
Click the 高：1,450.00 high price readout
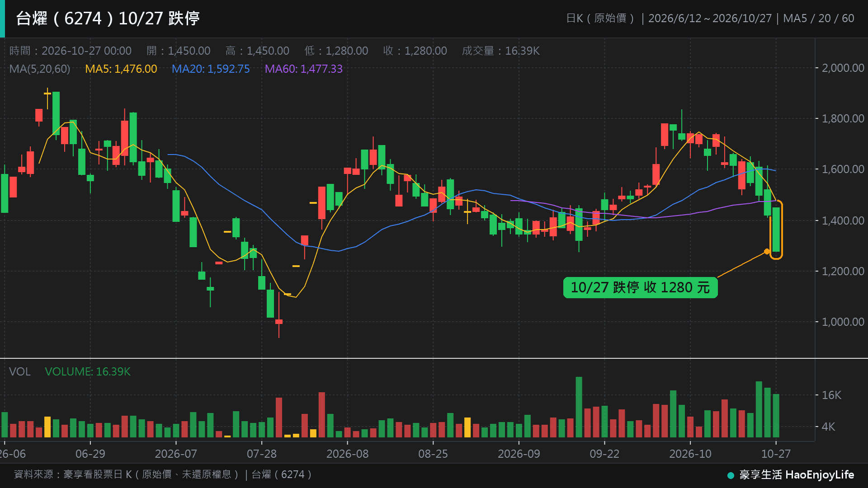point(258,51)
